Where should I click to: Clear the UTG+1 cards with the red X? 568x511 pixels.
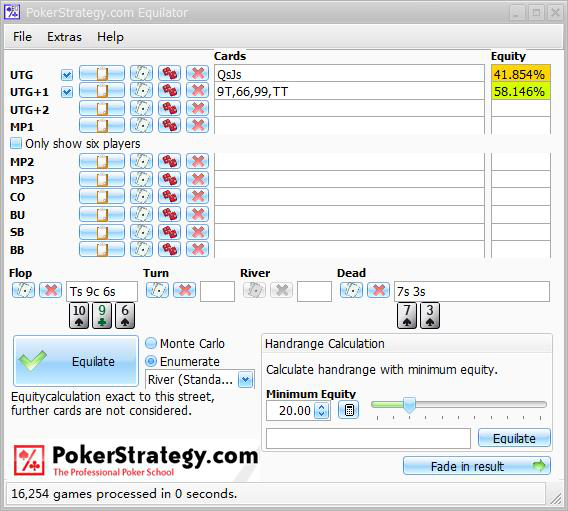pyautogui.click(x=197, y=91)
